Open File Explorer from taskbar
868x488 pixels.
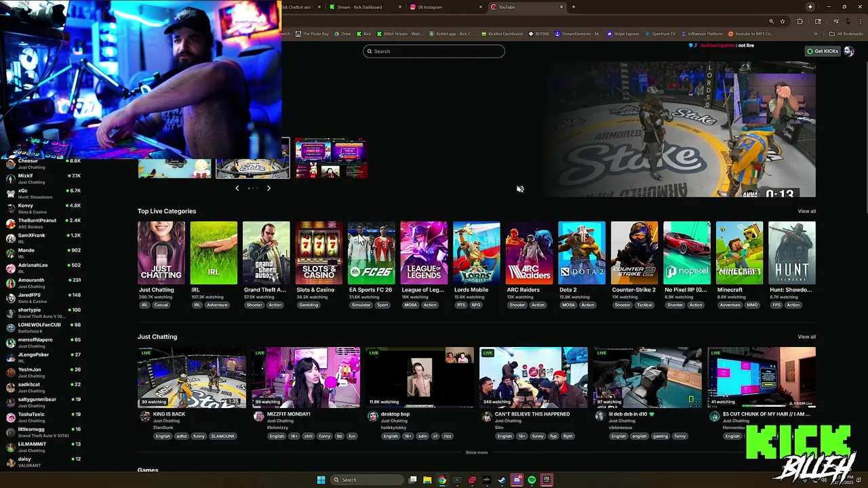click(x=427, y=480)
